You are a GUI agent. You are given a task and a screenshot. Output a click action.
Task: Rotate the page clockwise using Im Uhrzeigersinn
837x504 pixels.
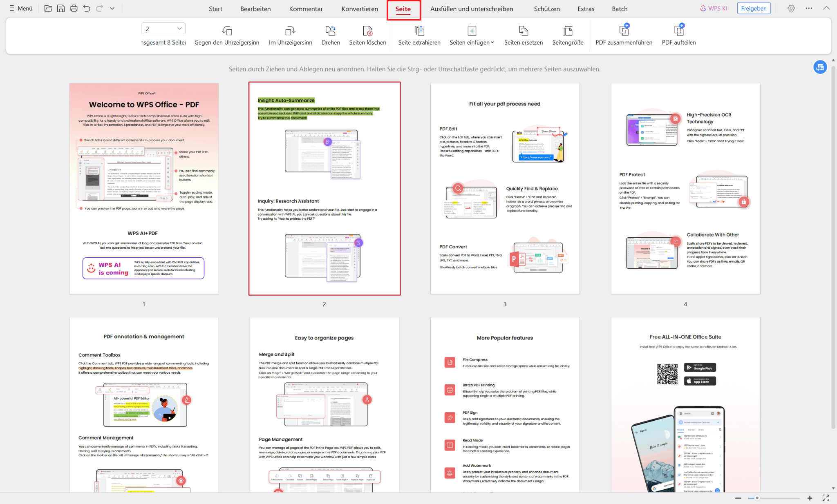pos(290,35)
